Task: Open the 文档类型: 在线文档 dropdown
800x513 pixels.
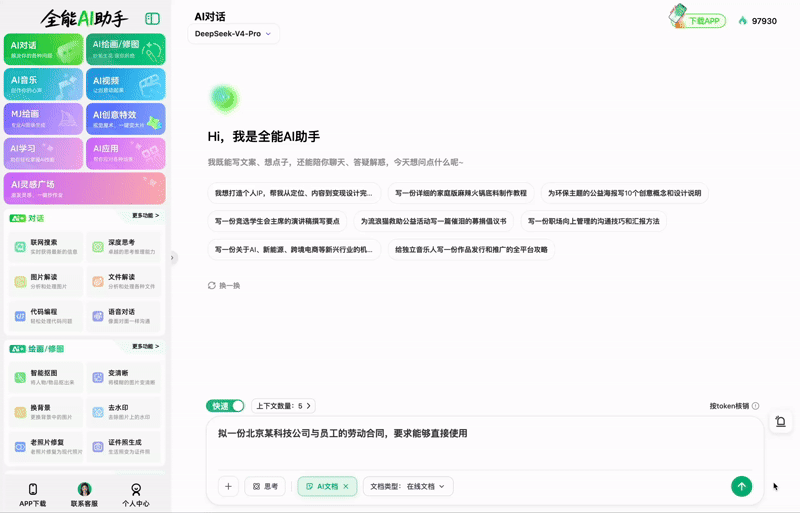Action: click(408, 486)
